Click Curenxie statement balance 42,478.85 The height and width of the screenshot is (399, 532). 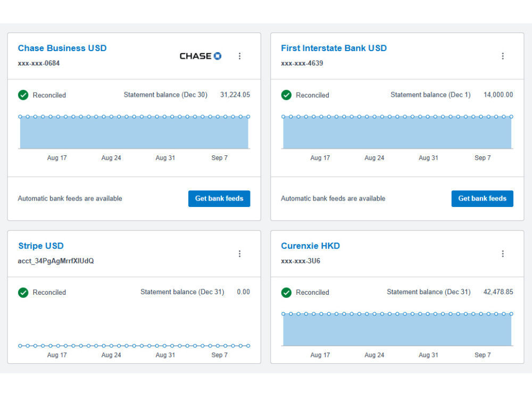[x=498, y=292]
